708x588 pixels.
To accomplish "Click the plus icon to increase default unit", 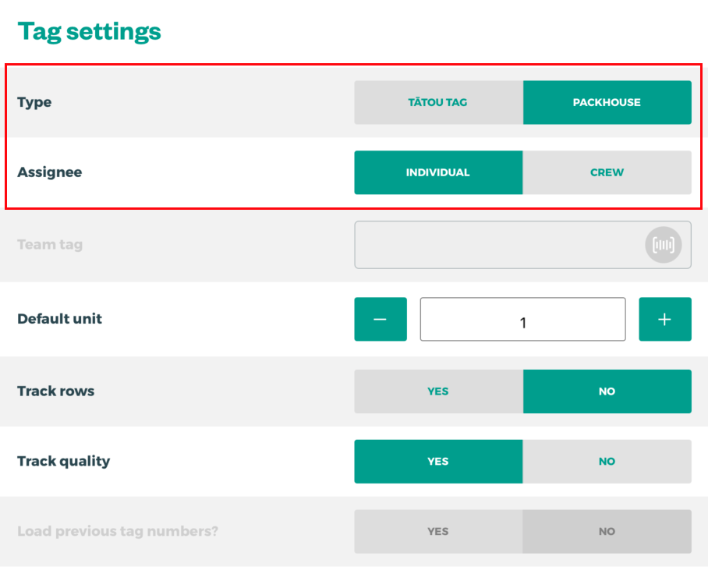I will [x=665, y=319].
